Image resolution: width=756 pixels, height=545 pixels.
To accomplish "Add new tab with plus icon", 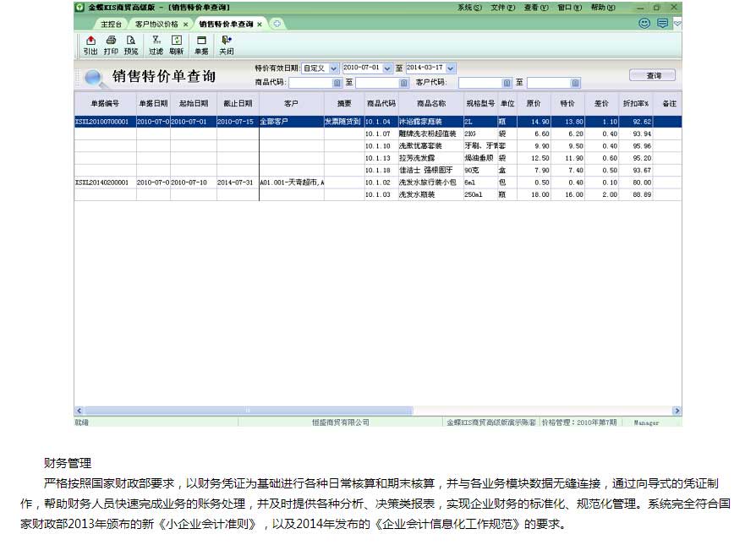I will click(277, 24).
